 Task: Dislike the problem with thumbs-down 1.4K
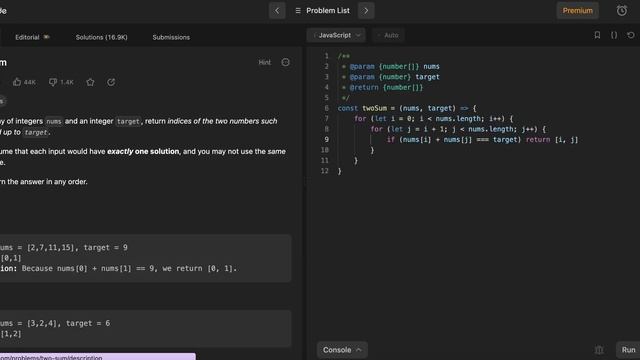61,82
